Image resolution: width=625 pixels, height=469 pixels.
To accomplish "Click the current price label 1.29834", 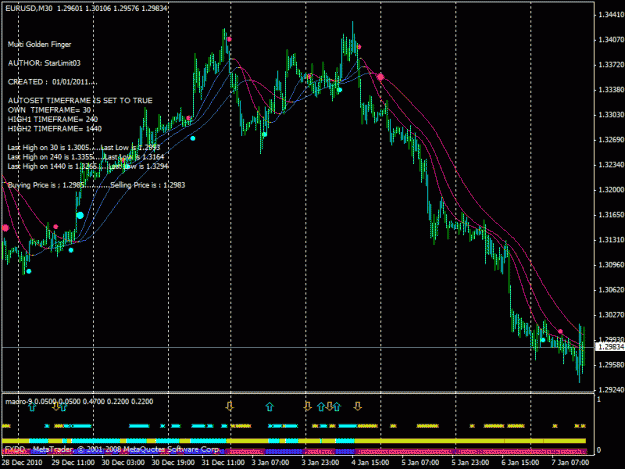I will (609, 347).
